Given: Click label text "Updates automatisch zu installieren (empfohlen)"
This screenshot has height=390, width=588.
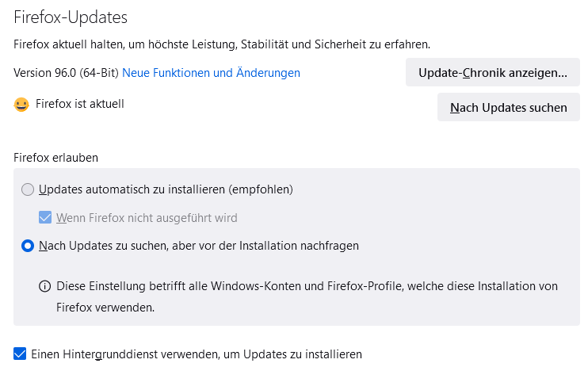Looking at the screenshot, I should pos(166,189).
